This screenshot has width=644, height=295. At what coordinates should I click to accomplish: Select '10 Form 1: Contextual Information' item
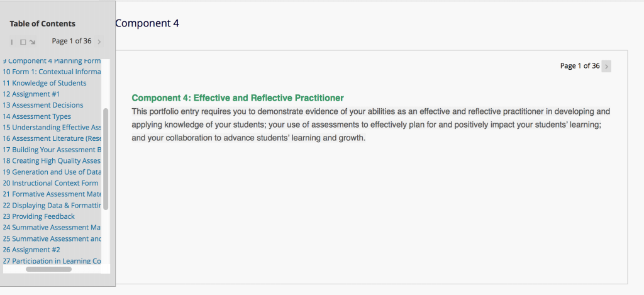pos(52,72)
